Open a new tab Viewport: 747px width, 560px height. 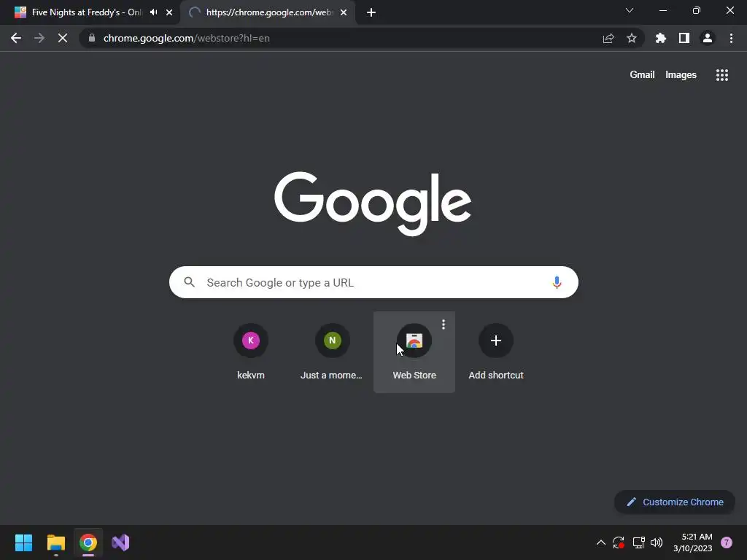coord(371,12)
